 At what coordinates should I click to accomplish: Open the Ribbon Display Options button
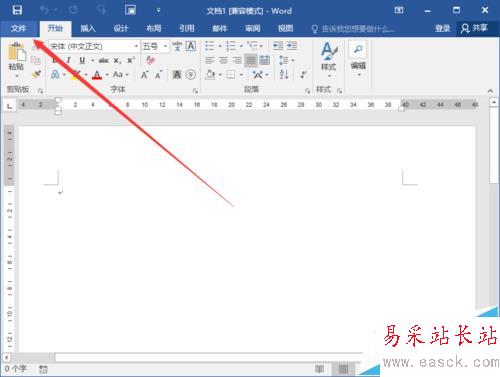point(399,10)
